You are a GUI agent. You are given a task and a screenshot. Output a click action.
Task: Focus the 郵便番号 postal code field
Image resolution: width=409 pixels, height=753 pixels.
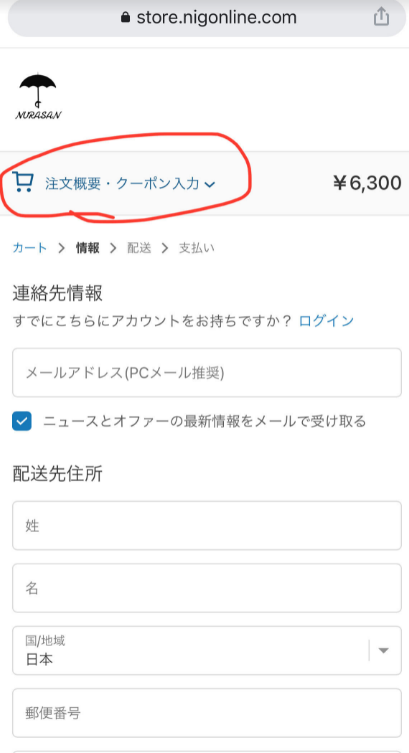coord(207,713)
